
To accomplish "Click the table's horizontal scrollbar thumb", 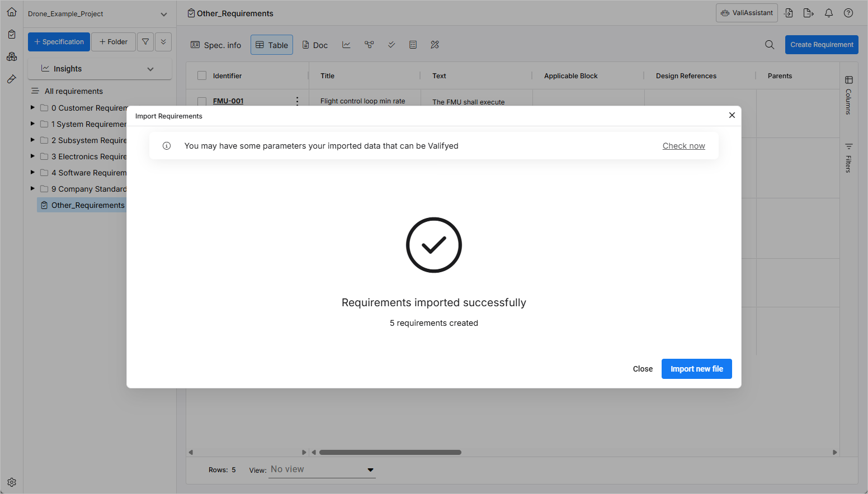I will pyautogui.click(x=390, y=453).
